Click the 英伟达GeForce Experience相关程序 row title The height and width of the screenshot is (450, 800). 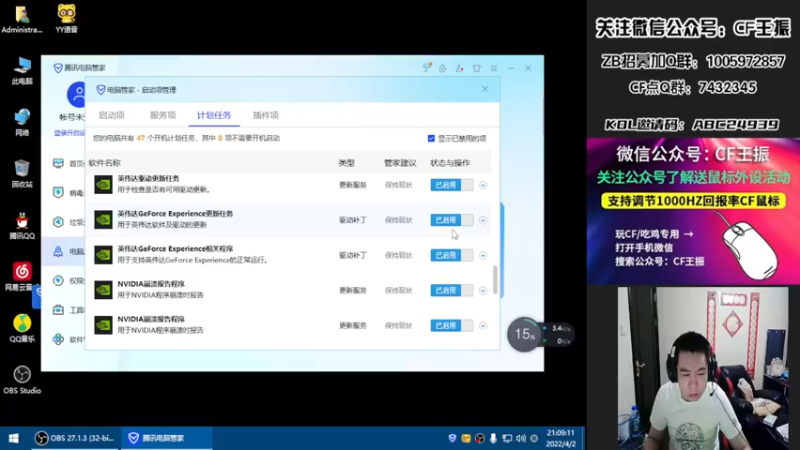click(x=175, y=249)
